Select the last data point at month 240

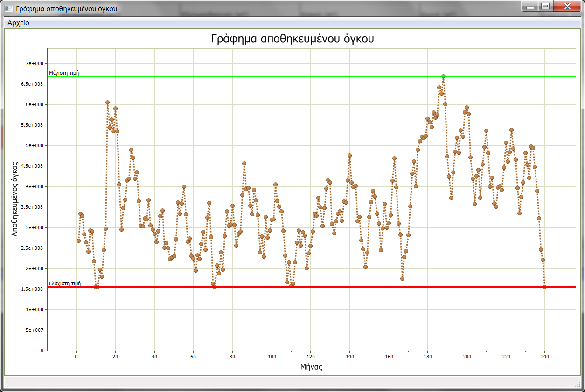coord(545,287)
